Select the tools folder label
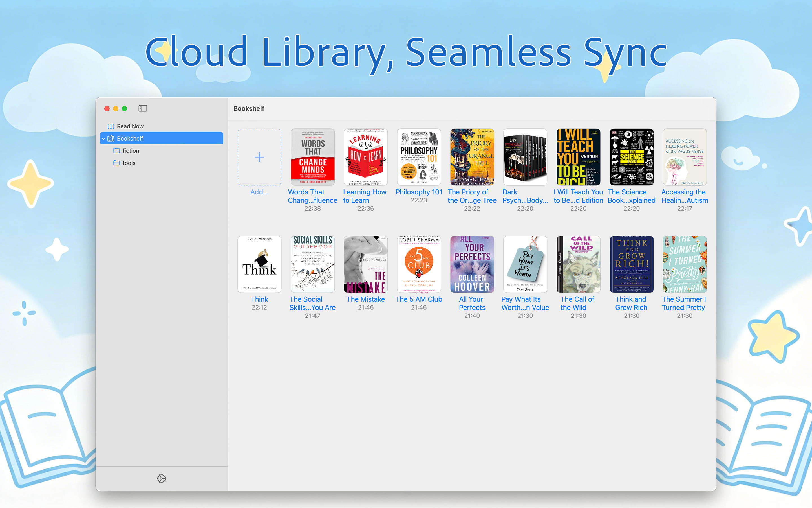Screen dimensions: 812x508 129,163
